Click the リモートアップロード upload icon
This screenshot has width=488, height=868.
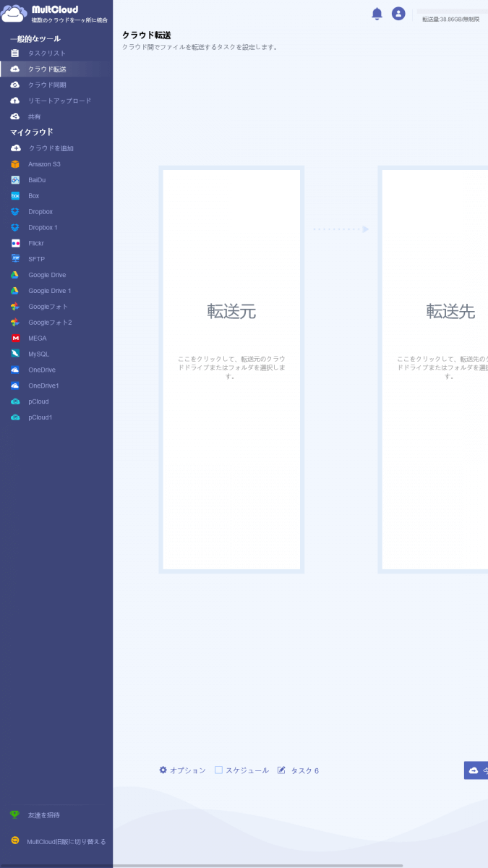[x=14, y=101]
